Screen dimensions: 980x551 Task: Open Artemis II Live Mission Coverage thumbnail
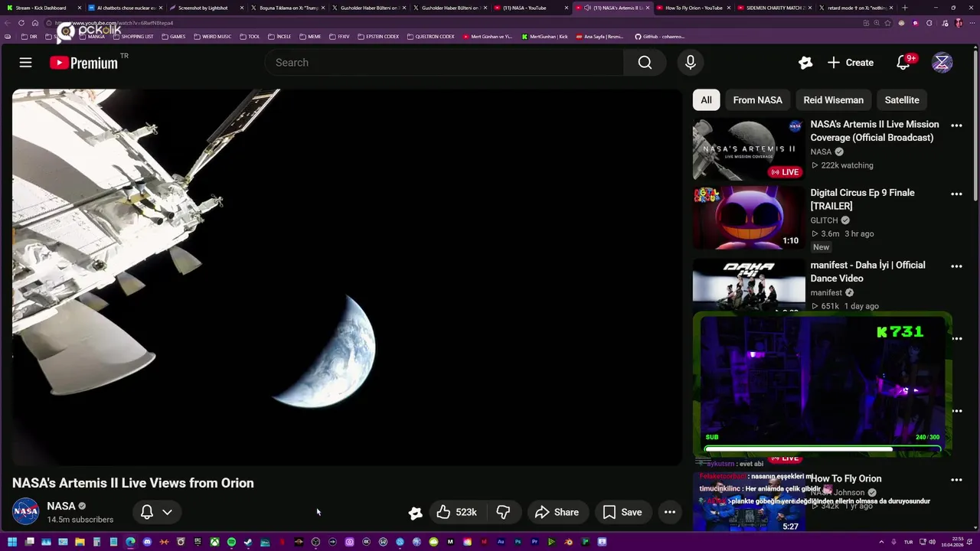pos(749,149)
